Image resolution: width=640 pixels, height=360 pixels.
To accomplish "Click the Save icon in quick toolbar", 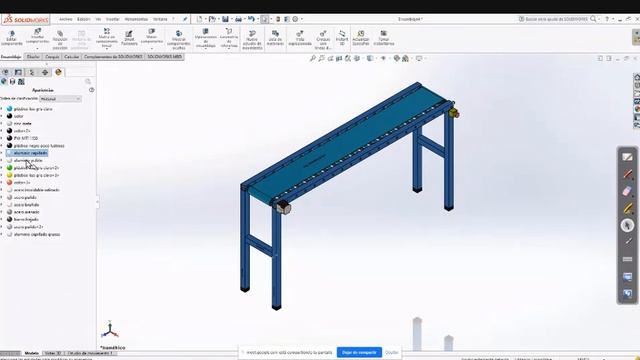I will point(225,19).
